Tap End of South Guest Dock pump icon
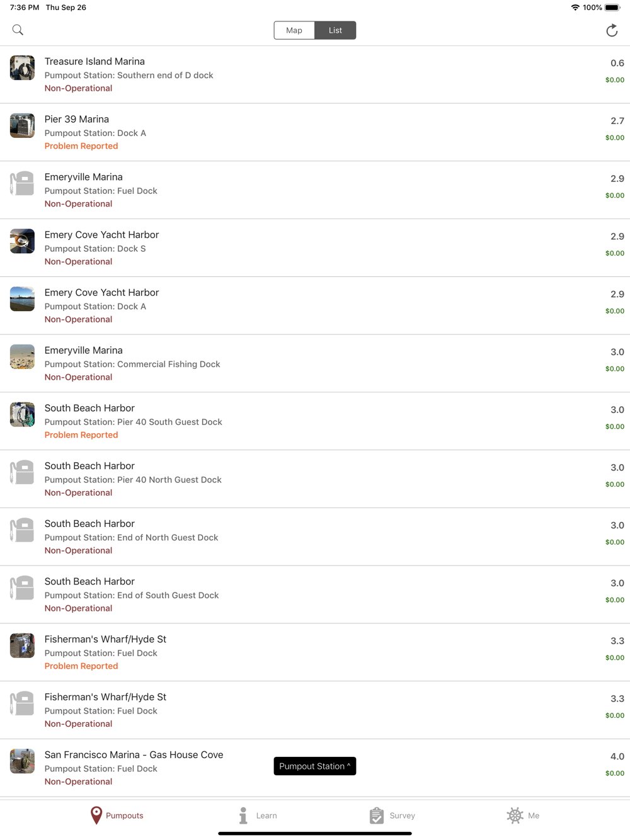630x840 pixels. (22, 588)
